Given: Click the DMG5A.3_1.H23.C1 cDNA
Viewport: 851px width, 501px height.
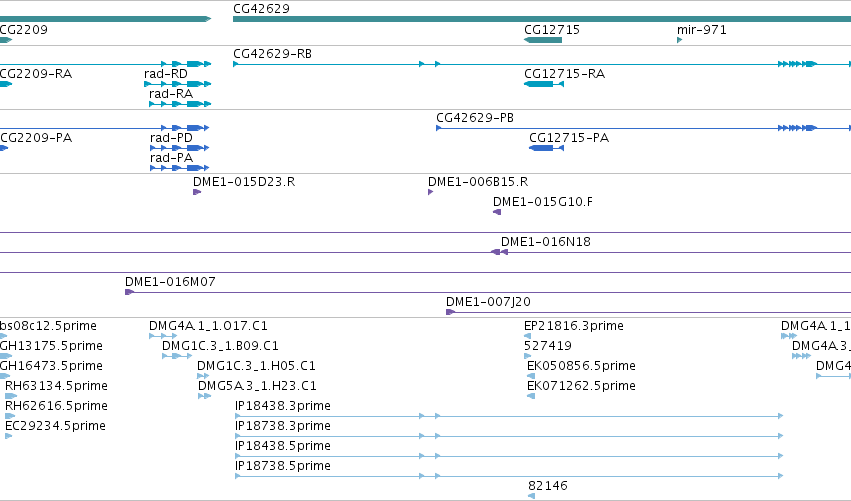Looking at the screenshot, I should point(205,396).
